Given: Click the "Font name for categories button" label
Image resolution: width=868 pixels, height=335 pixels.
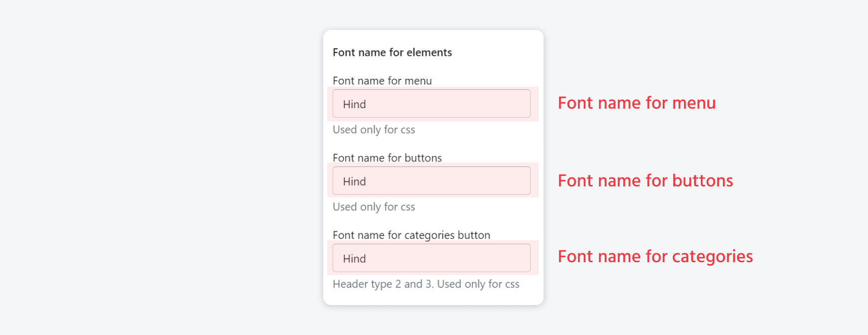Looking at the screenshot, I should [411, 235].
